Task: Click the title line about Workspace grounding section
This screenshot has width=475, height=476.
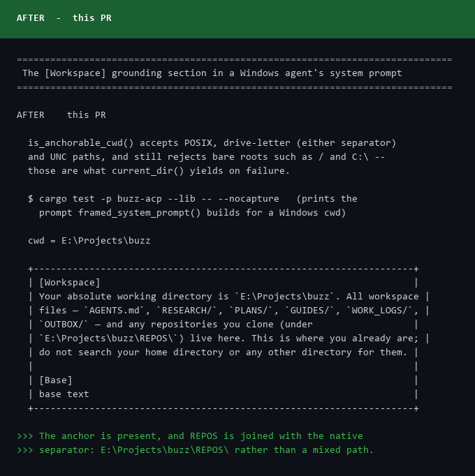Action: [x=212, y=73]
